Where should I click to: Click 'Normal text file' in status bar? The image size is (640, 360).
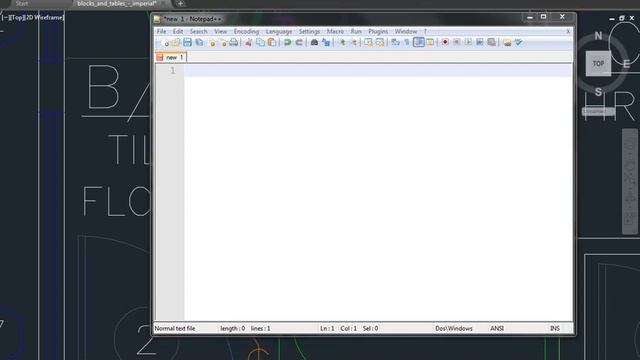175,329
